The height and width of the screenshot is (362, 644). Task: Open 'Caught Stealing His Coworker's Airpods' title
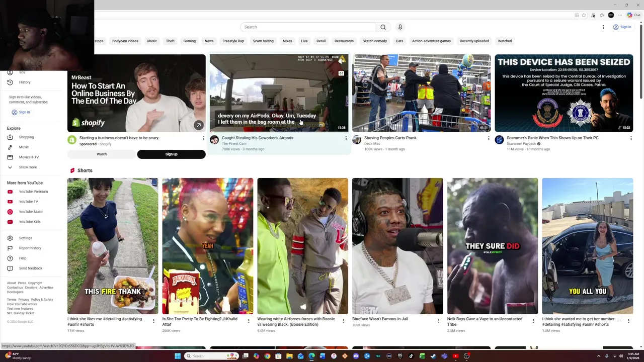click(257, 138)
